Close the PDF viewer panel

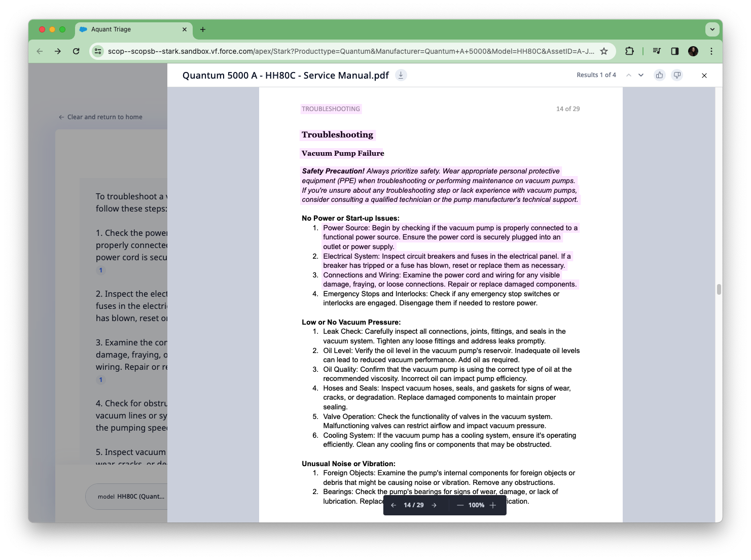704,76
